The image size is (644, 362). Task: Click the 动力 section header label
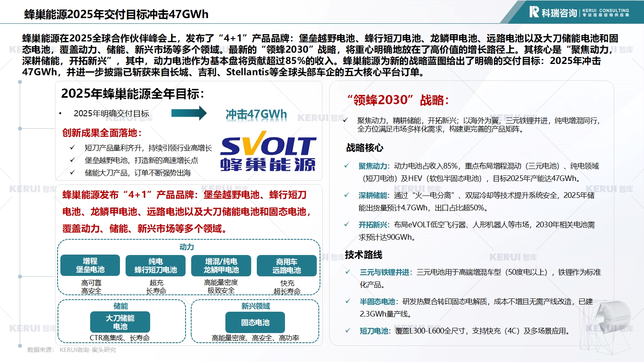[186, 247]
